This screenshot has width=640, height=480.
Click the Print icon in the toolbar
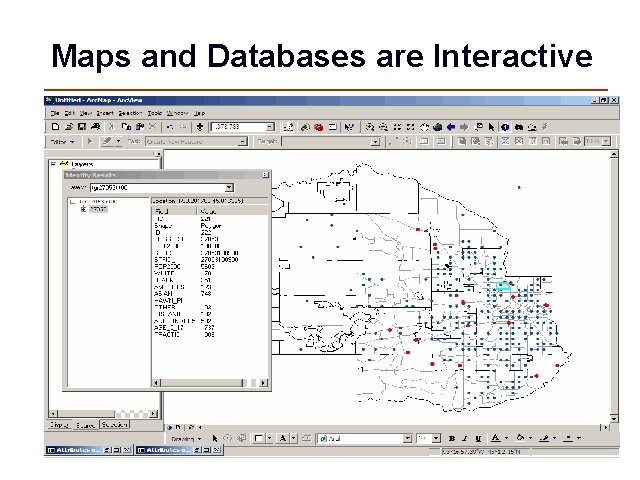[x=96, y=127]
